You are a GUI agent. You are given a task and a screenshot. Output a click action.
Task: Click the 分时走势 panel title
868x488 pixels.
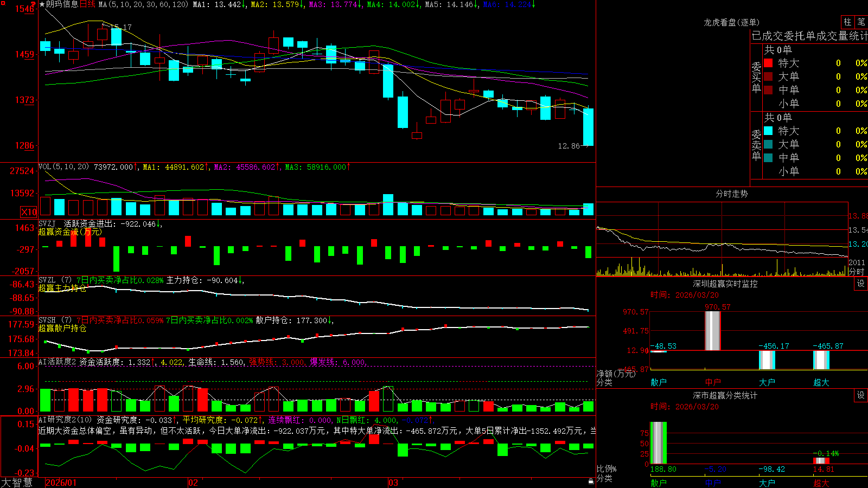[x=731, y=194]
